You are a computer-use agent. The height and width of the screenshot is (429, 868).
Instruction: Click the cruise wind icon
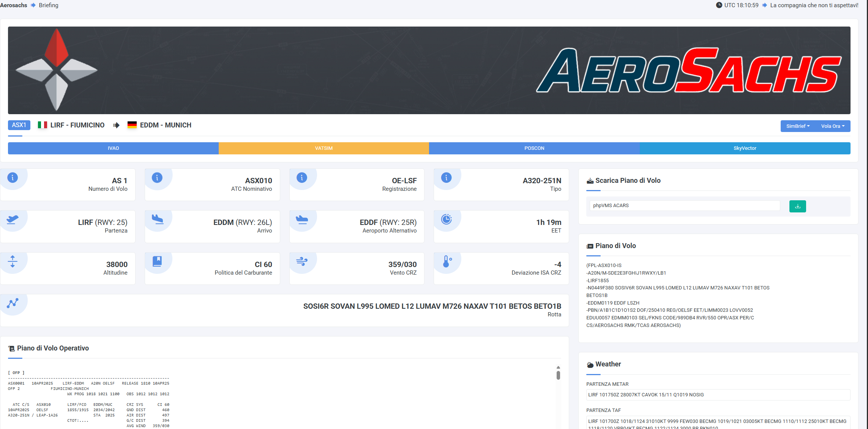pyautogui.click(x=302, y=261)
